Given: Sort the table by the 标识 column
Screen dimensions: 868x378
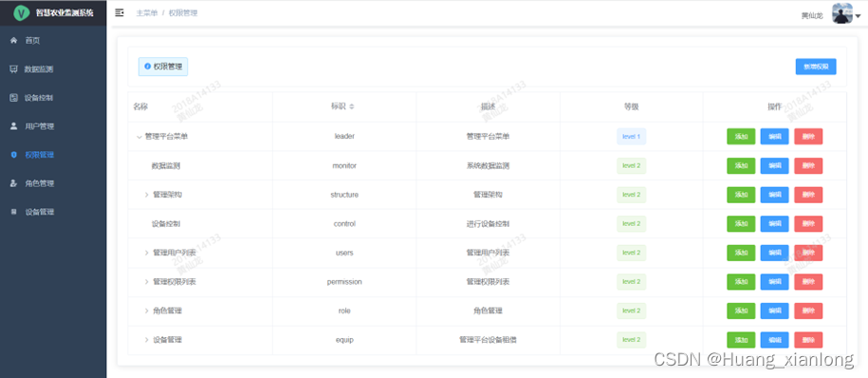Looking at the screenshot, I should 352,107.
